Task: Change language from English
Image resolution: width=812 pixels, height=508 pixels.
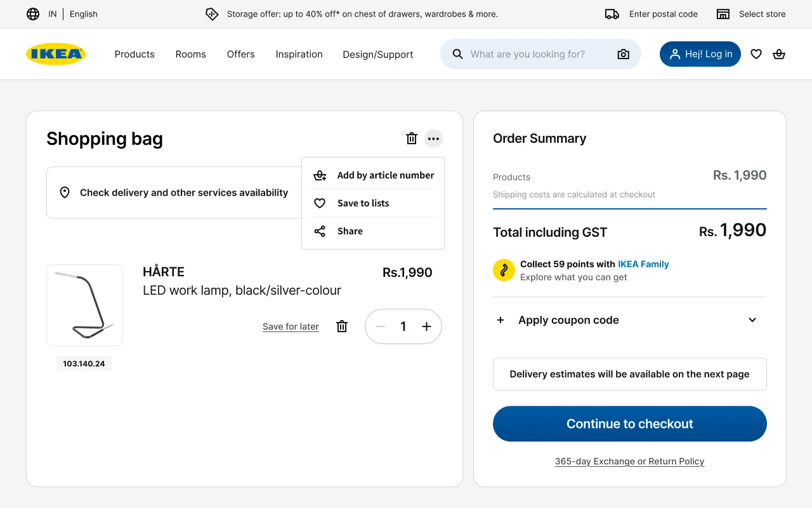Action: (x=84, y=14)
